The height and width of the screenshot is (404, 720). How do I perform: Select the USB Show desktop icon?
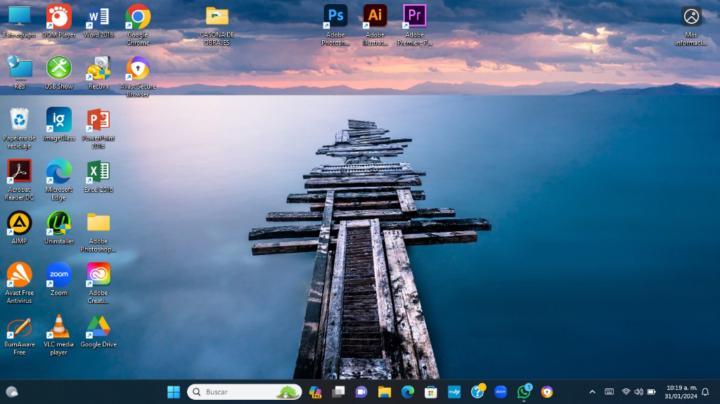(x=59, y=73)
